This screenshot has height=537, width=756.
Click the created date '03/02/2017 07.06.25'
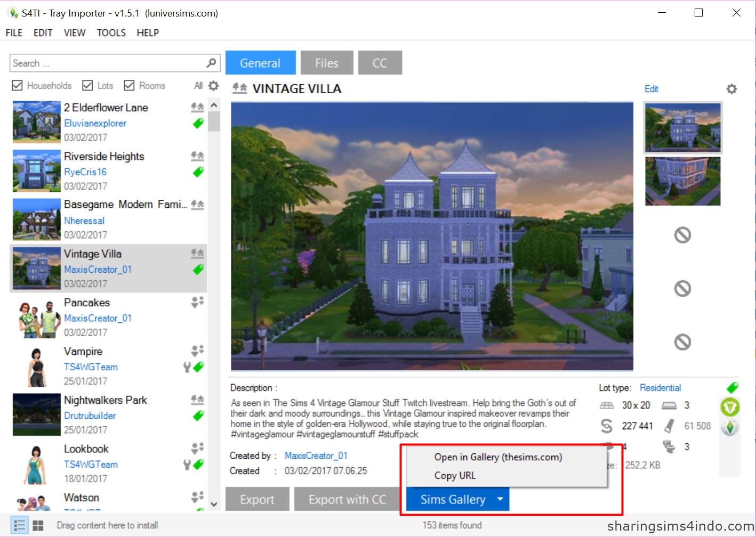(326, 471)
